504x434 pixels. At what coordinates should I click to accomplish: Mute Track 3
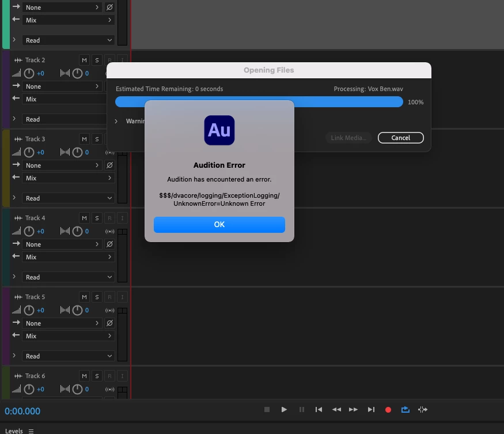click(x=84, y=139)
